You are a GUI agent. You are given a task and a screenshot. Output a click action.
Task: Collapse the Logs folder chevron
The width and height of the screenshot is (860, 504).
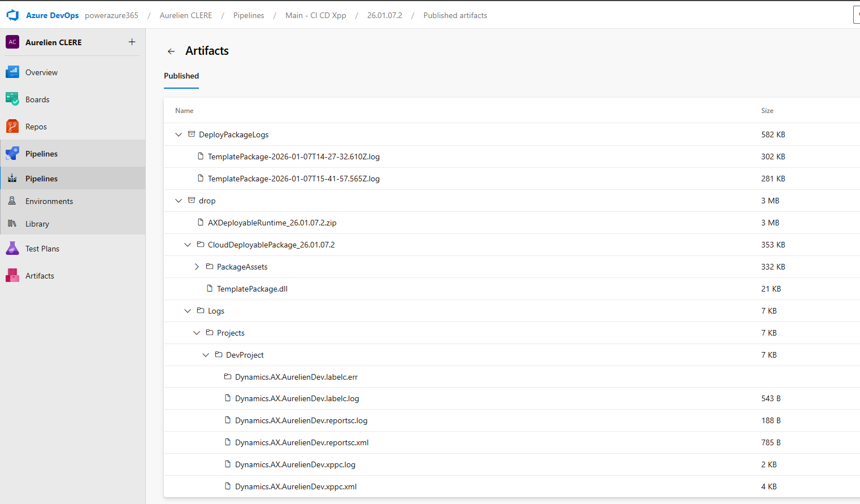[x=188, y=311]
